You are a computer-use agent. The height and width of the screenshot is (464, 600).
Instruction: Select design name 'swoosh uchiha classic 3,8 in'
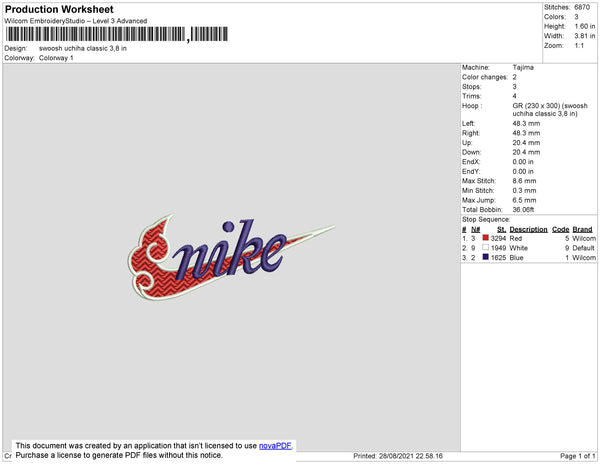83,49
